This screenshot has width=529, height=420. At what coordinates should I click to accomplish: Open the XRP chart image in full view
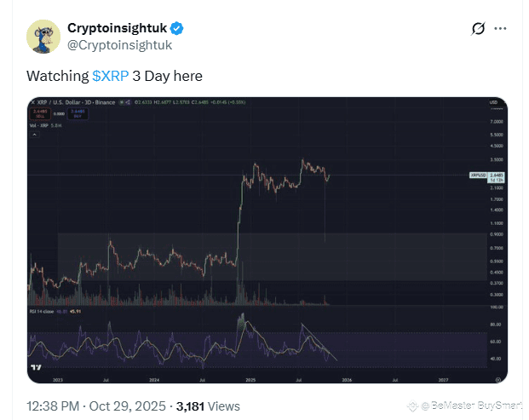tap(264, 239)
